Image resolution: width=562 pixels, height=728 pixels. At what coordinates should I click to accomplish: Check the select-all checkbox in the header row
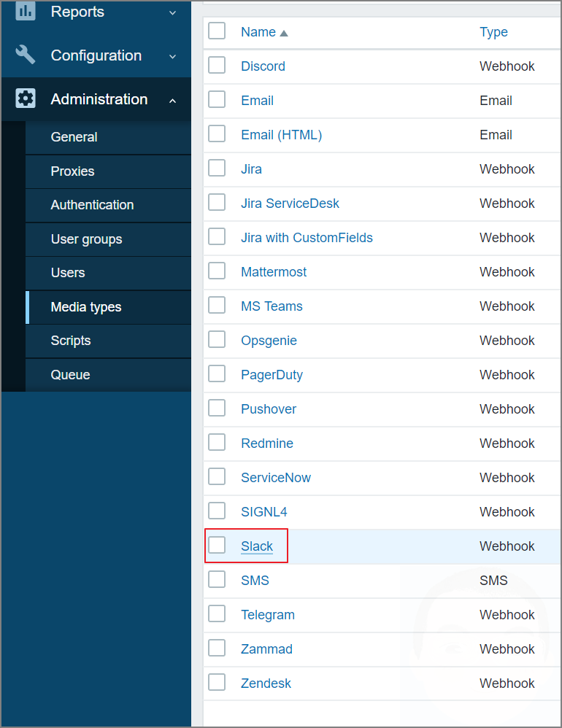point(217,31)
